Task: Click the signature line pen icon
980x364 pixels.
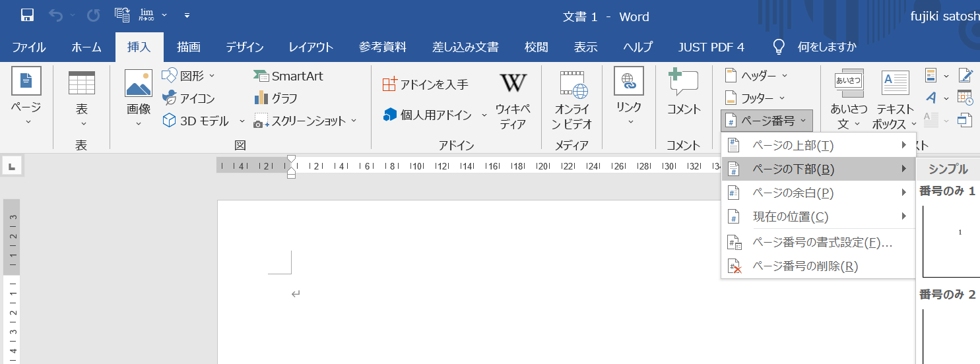Action: (x=965, y=75)
